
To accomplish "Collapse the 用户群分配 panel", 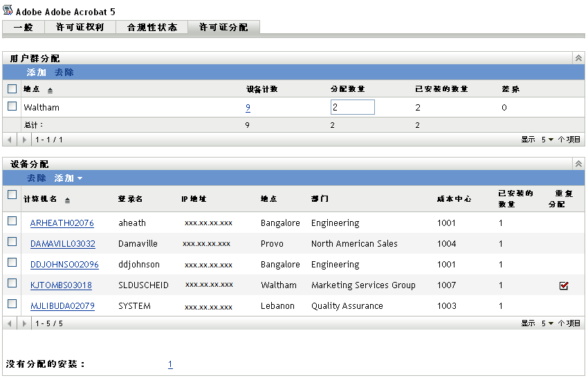I will 578,58.
